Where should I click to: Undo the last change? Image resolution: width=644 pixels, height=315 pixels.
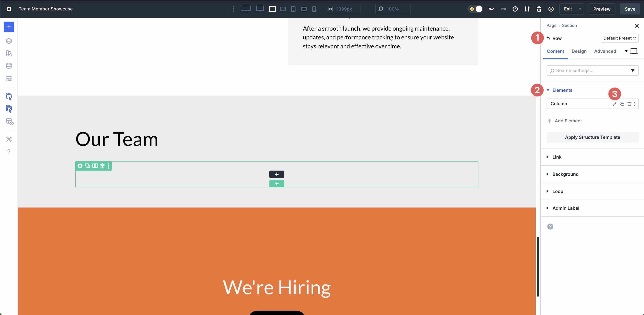[x=491, y=9]
